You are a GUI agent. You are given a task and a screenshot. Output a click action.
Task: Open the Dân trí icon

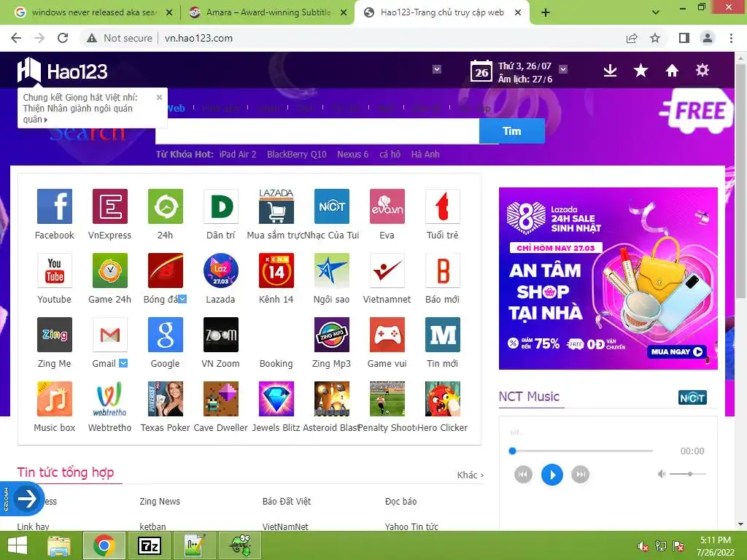coord(221,206)
